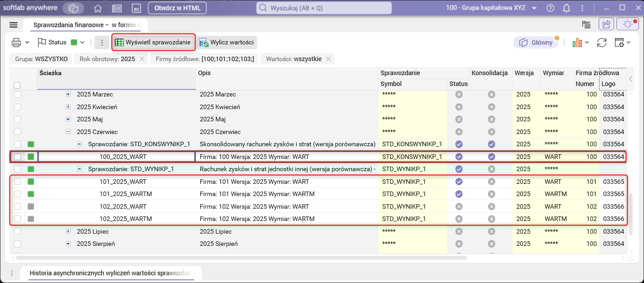The height and width of the screenshot is (283, 644).
Task: Open the Status color dropdown arrow
Action: pyautogui.click(x=83, y=43)
